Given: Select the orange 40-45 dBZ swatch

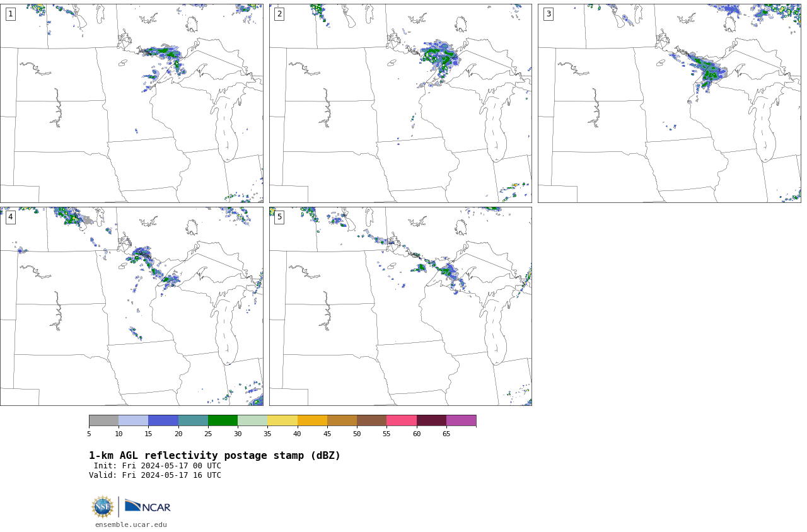Looking at the screenshot, I should point(312,420).
